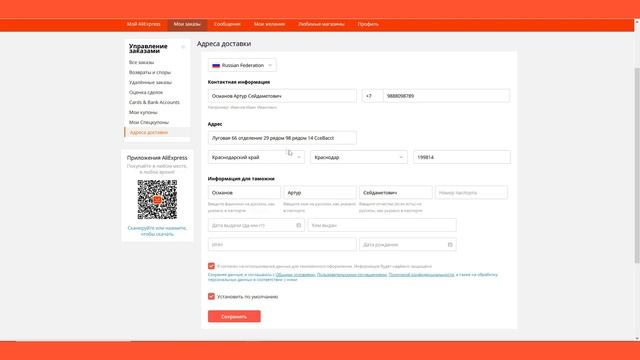The width and height of the screenshot is (640, 360).
Task: Click the scan-to-download app link
Action: click(x=157, y=231)
